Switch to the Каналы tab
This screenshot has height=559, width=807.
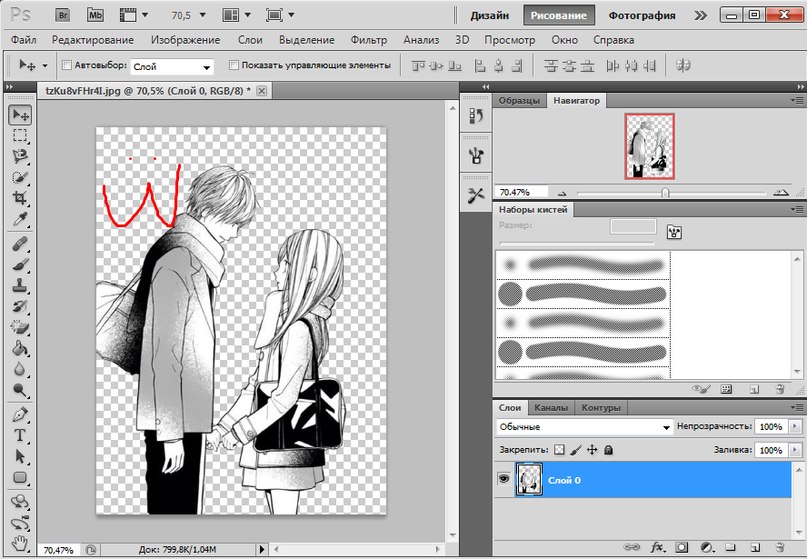[x=551, y=408]
